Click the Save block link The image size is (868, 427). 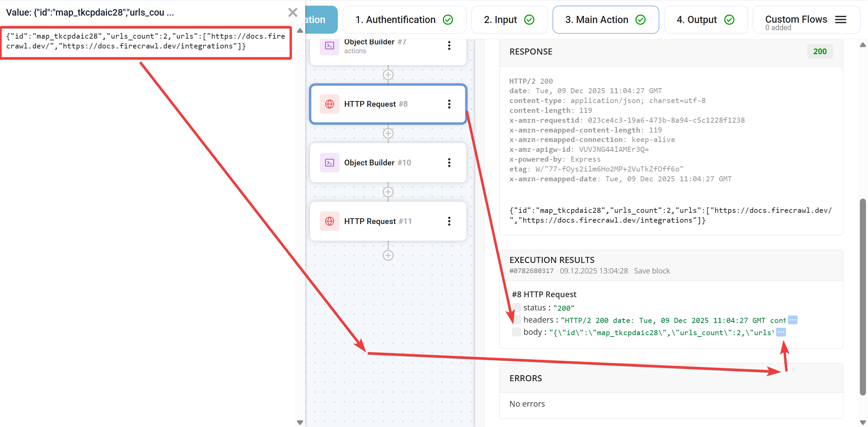click(x=651, y=271)
